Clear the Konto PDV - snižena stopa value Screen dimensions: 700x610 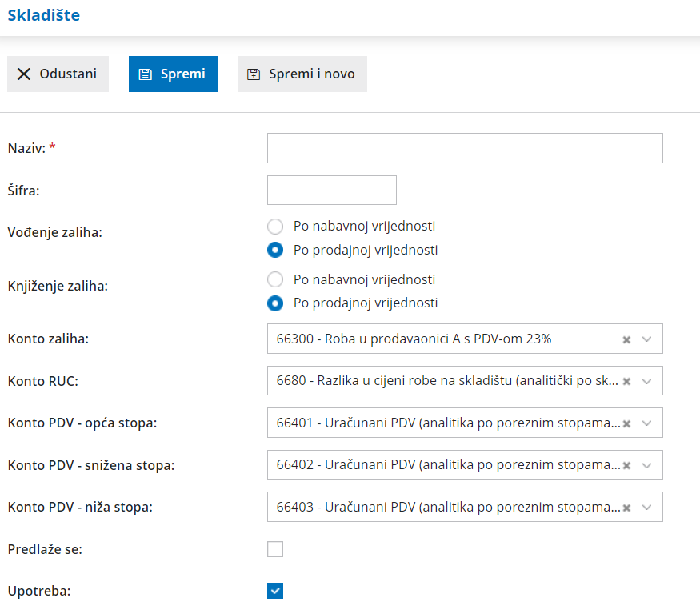(627, 465)
